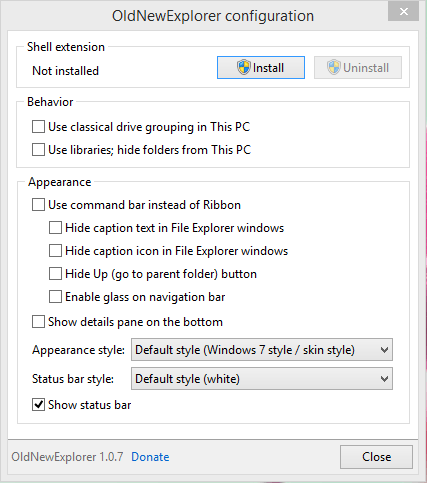Uncheck the Show status bar checkbox
Image resolution: width=427 pixels, height=483 pixels.
(38, 405)
